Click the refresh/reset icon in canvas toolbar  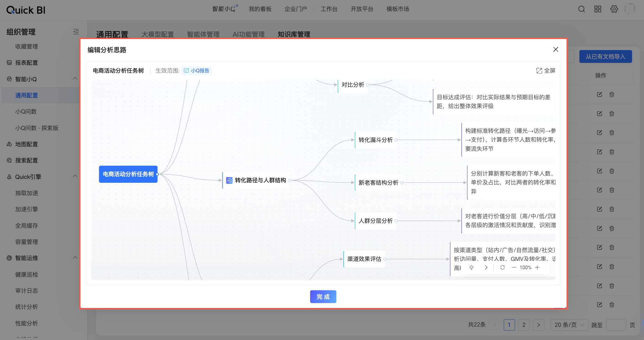(x=503, y=267)
